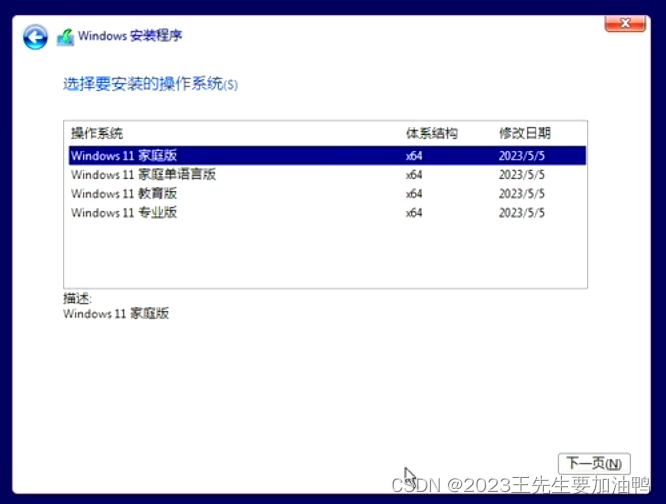Click date 2023/5/5 in 专业版 row
Screen dimensions: 666x504
(x=522, y=212)
